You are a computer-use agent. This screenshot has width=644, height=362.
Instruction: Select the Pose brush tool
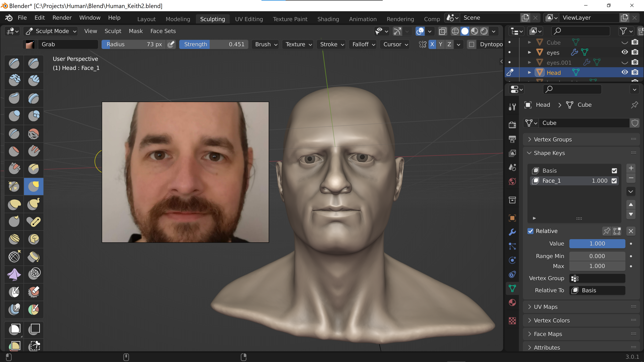click(34, 222)
